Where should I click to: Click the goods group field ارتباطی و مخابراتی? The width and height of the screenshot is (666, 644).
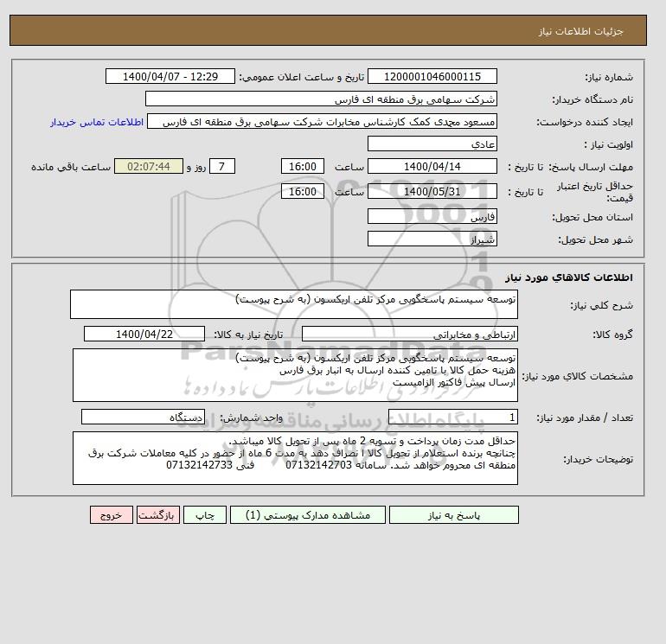coord(409,334)
